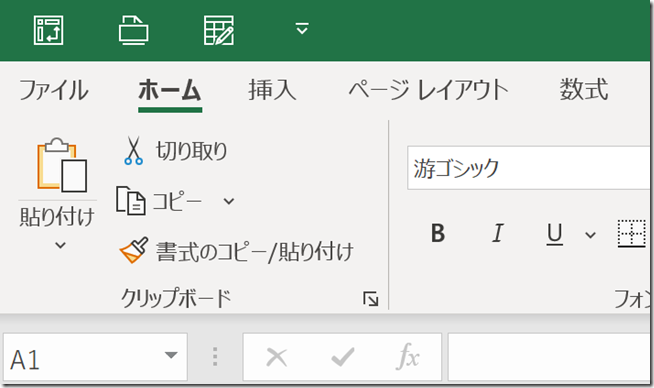Click the table edit icon in quick access toolbar
This screenshot has width=654, height=388.
point(219,30)
